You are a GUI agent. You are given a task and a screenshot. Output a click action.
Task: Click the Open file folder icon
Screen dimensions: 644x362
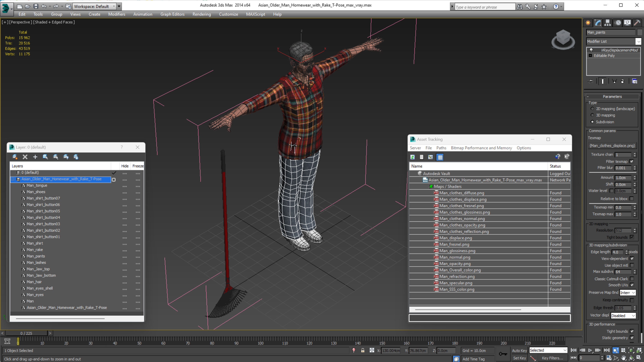(27, 6)
